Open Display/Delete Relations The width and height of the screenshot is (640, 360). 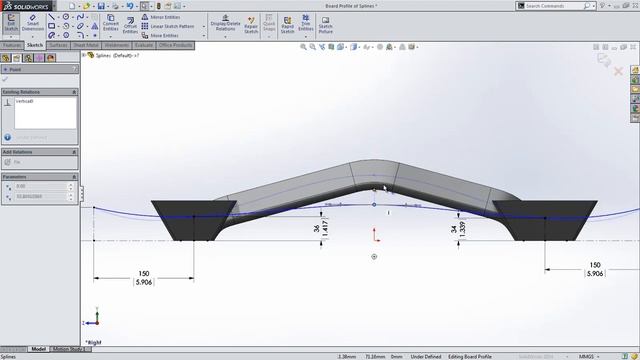tap(225, 23)
